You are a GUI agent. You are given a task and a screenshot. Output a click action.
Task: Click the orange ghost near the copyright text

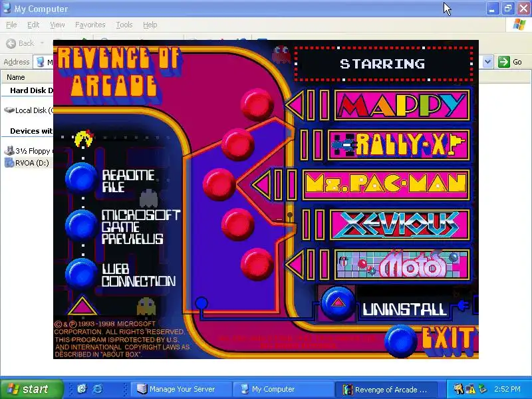click(x=146, y=307)
